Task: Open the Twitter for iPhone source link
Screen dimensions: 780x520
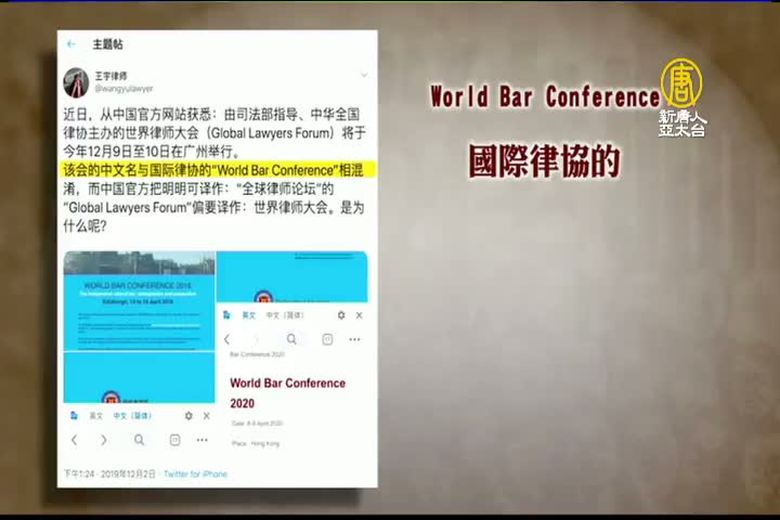Action: click(x=195, y=474)
